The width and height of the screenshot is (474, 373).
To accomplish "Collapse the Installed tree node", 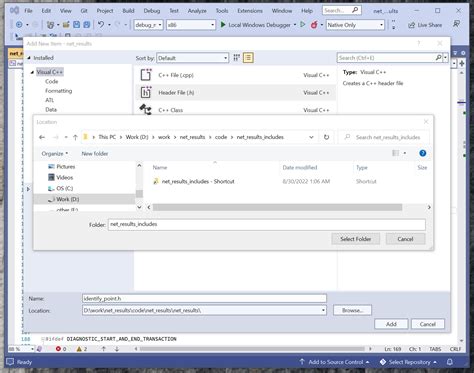I will click(29, 58).
